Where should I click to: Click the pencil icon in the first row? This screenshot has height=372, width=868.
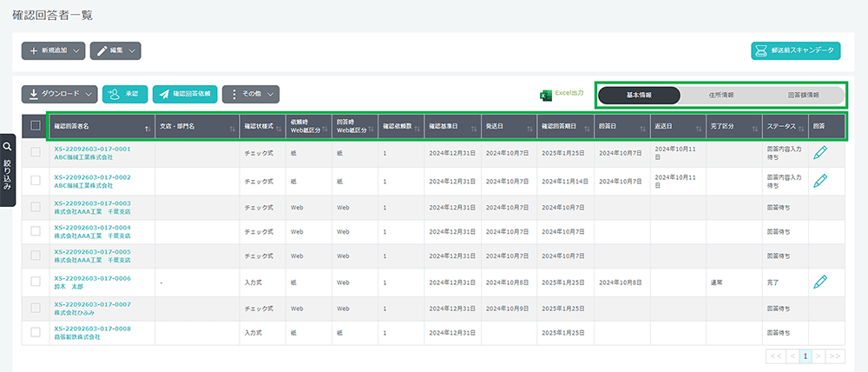point(820,154)
